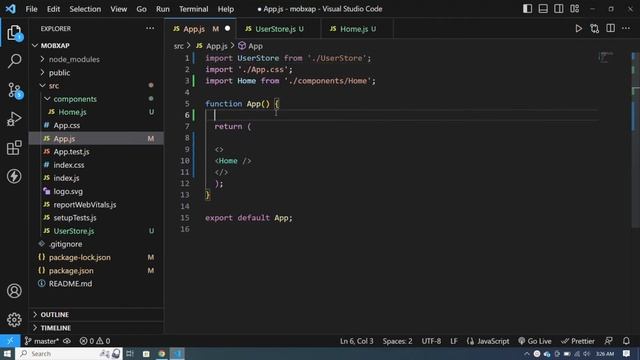Open package.json in the explorer
The width and height of the screenshot is (640, 360).
tap(96, 271)
